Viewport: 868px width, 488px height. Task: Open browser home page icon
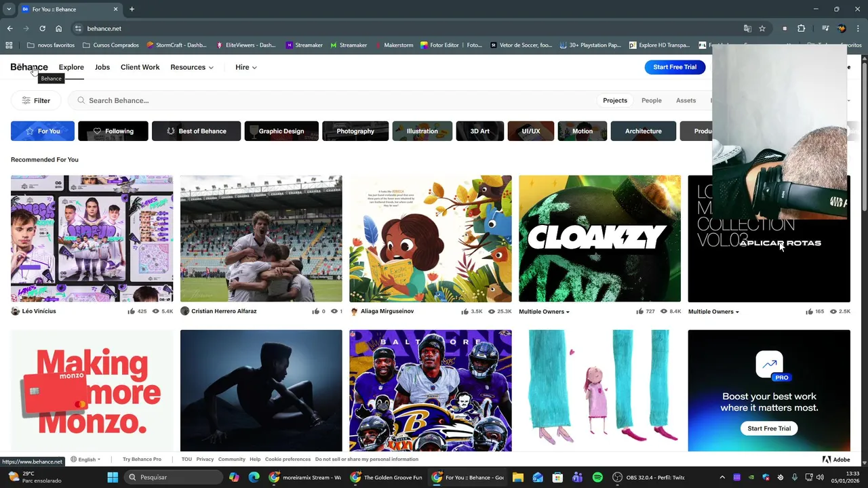pos(59,28)
